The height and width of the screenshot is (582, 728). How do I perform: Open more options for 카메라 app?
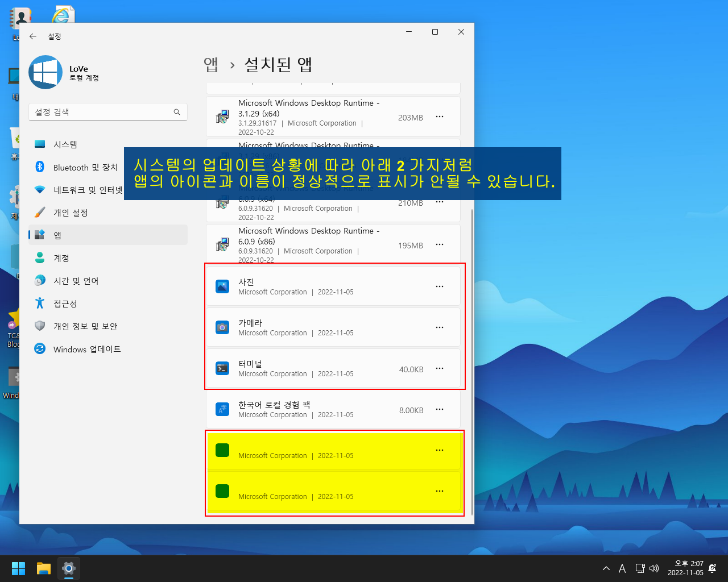tap(440, 327)
